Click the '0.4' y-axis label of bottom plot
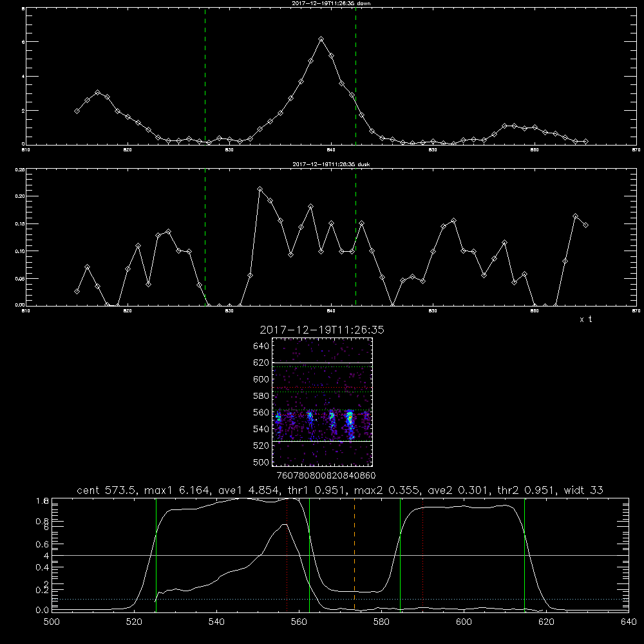Viewport: 644px width, 644px height. click(43, 567)
